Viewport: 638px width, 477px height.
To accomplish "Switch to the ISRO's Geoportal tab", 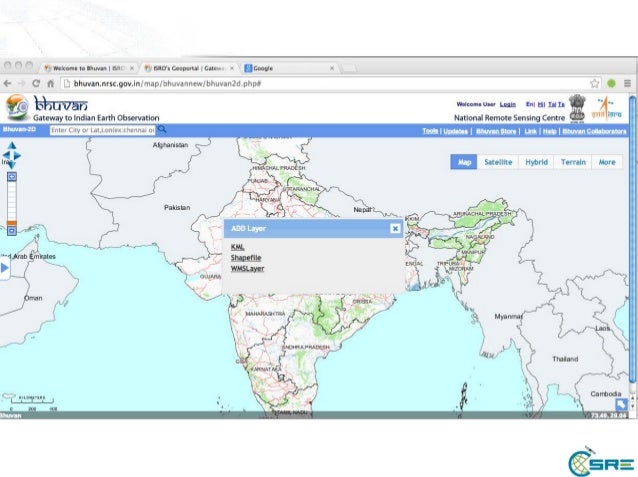I will click(x=189, y=68).
